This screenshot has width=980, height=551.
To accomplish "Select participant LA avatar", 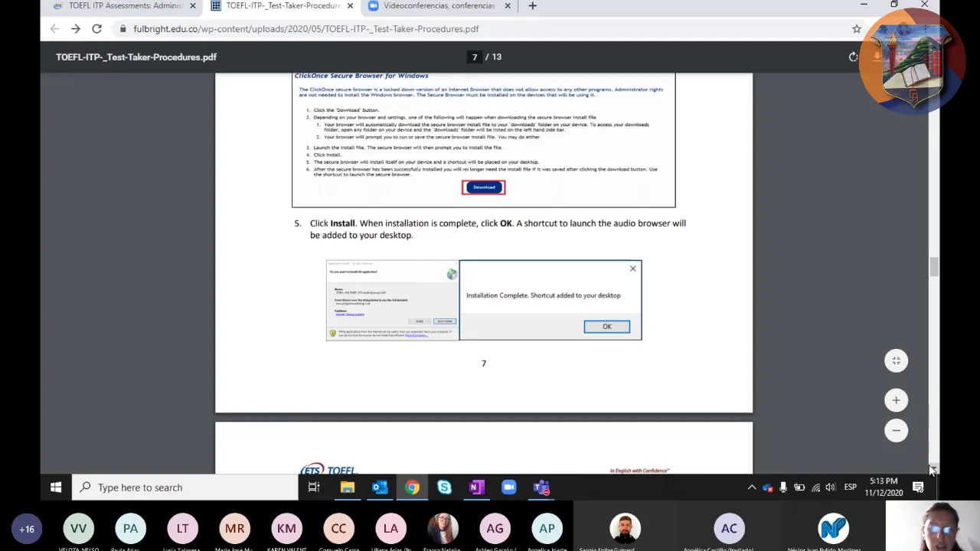I will (x=390, y=529).
